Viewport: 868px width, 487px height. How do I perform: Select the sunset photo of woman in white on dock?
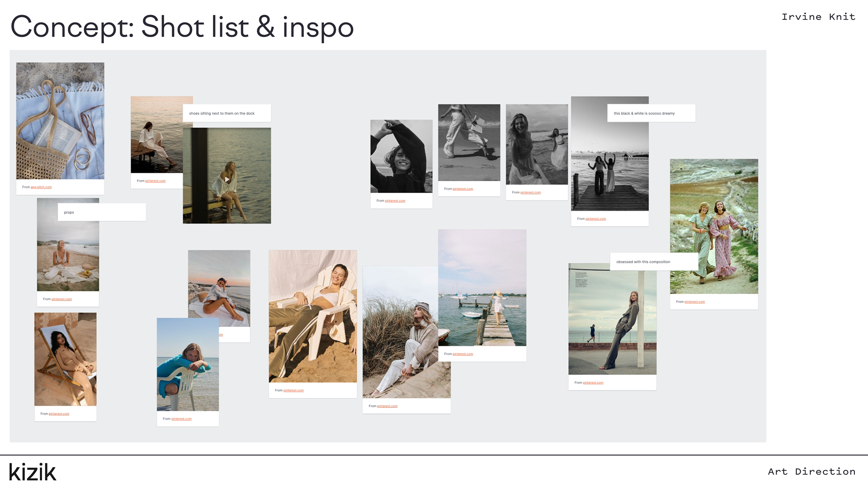pos(156,135)
